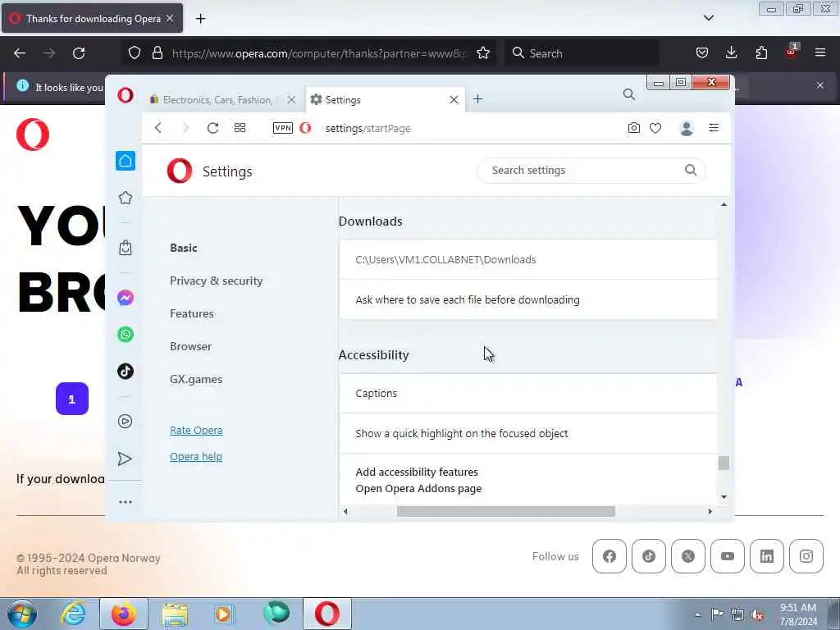840x630 pixels.
Task: Click Firefox site lock icon
Action: point(157,53)
